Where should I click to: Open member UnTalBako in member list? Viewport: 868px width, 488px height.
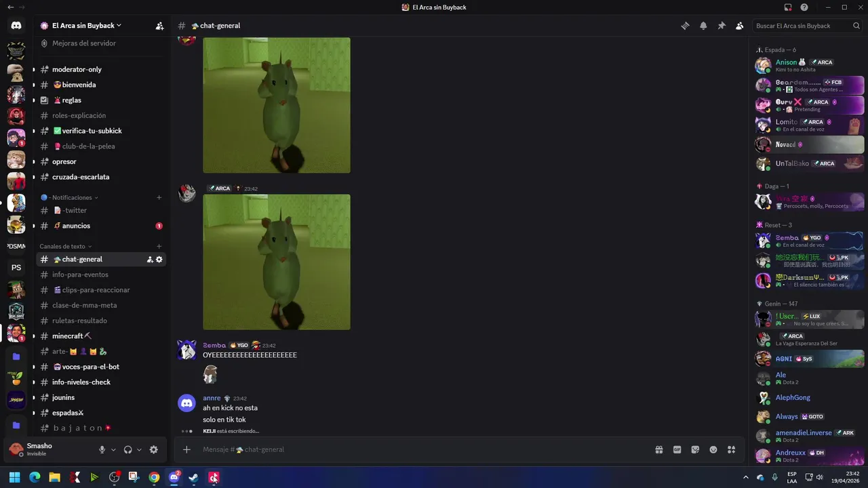[809, 163]
